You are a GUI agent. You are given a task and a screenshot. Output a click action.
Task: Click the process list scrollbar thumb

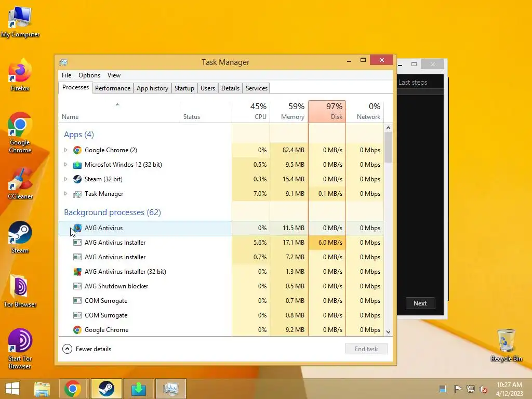click(x=389, y=147)
